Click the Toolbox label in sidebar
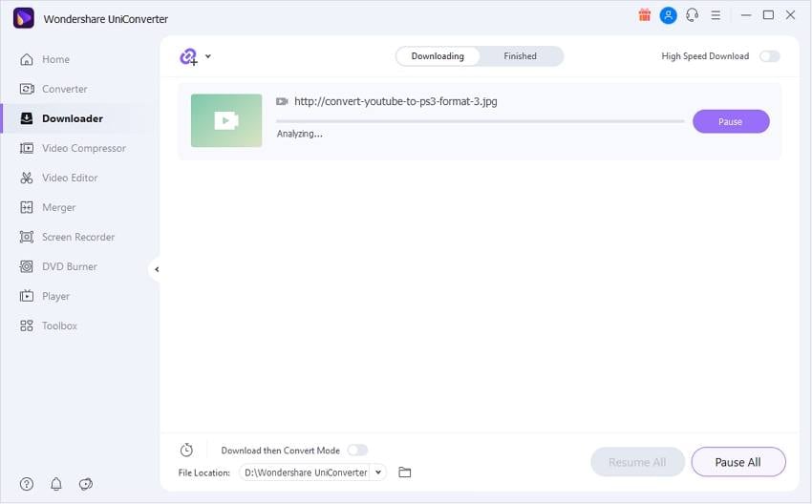812x504 pixels. pyautogui.click(x=59, y=325)
